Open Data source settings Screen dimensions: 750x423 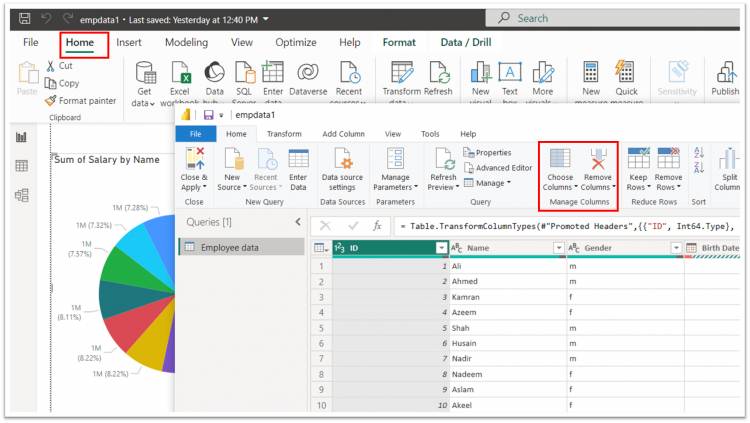point(342,168)
